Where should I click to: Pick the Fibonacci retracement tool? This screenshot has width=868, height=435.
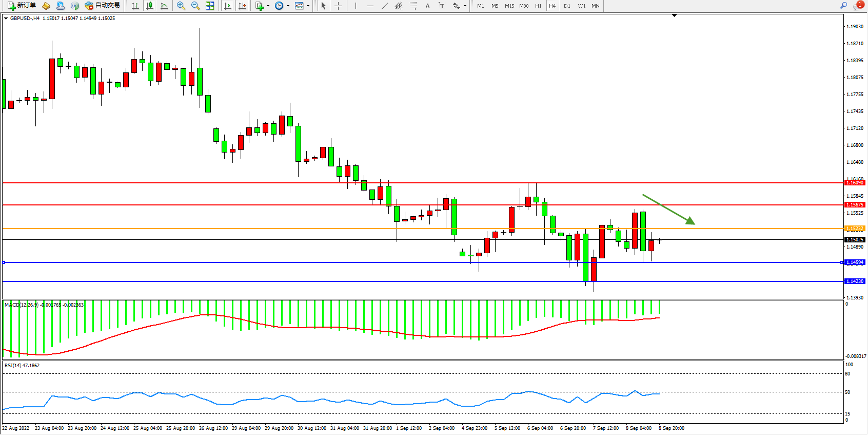pyautogui.click(x=413, y=6)
